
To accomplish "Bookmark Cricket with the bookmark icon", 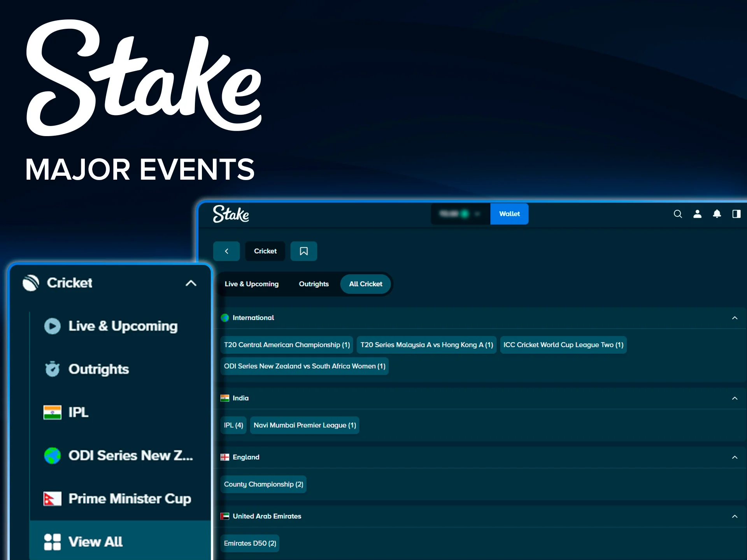I will 304,251.
